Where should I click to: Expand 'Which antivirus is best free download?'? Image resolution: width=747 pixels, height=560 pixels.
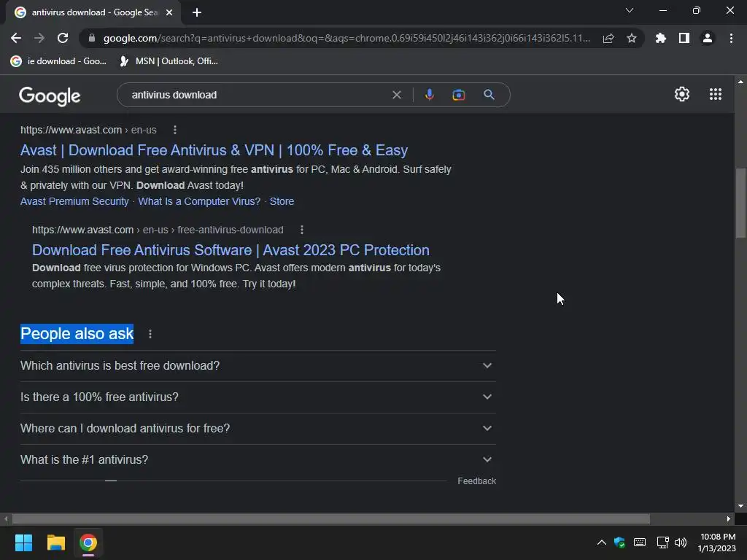(258, 366)
